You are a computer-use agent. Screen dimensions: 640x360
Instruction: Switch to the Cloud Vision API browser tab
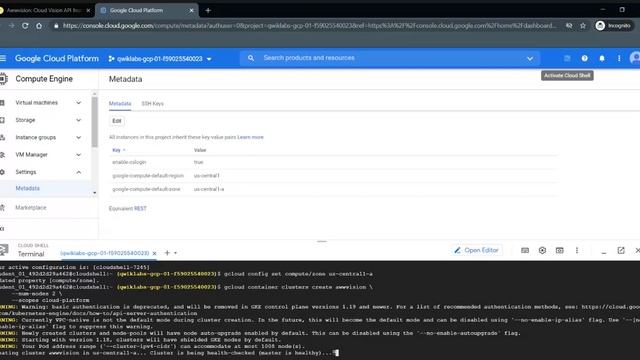[x=45, y=10]
